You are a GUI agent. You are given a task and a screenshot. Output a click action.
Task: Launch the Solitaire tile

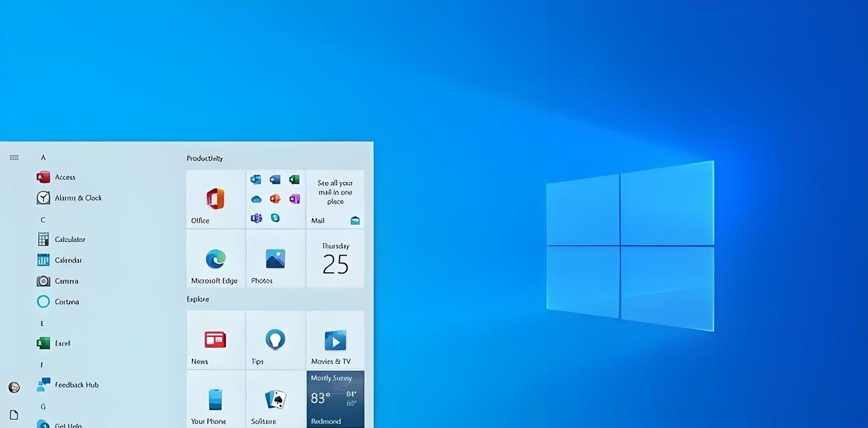tap(276, 399)
